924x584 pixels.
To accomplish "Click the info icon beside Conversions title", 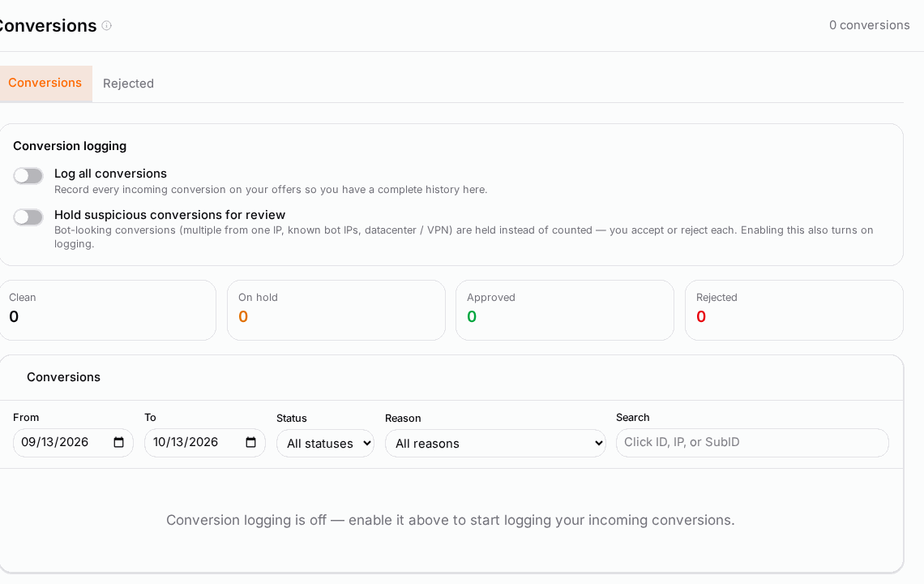I will click(107, 25).
